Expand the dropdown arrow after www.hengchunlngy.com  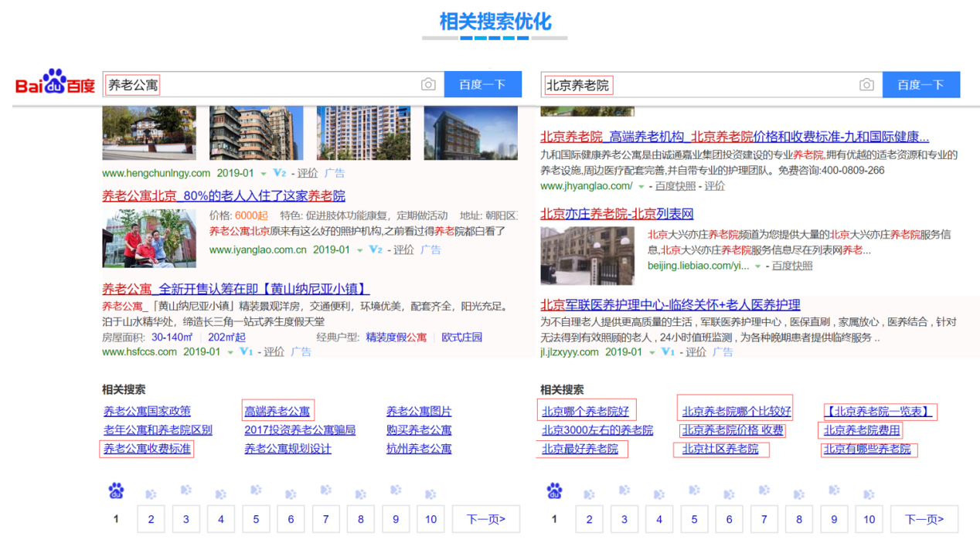[x=263, y=174]
